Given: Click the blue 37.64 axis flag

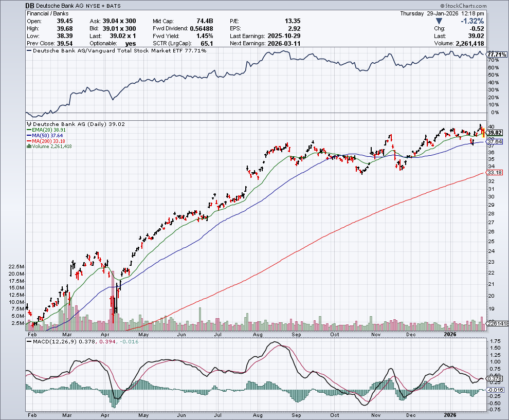Looking at the screenshot, I should pyautogui.click(x=498, y=141).
